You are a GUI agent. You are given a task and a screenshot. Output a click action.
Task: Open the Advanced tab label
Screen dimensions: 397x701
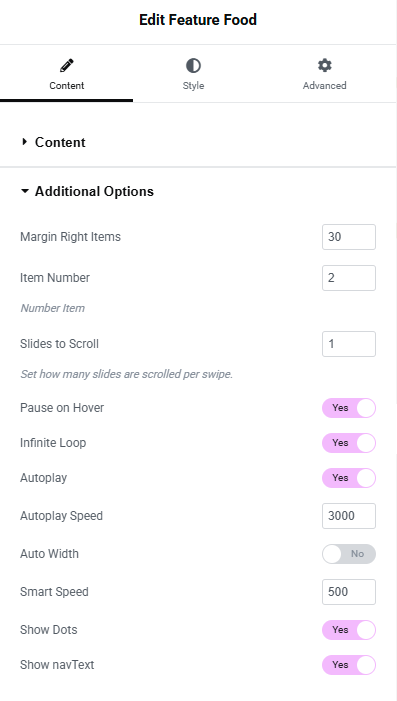(325, 85)
